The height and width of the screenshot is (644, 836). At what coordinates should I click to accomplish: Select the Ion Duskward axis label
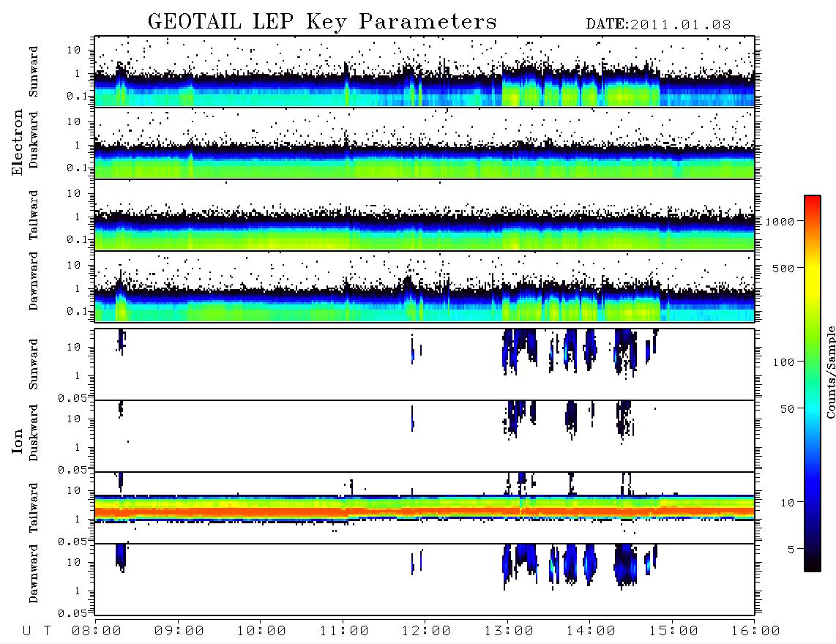point(34,433)
